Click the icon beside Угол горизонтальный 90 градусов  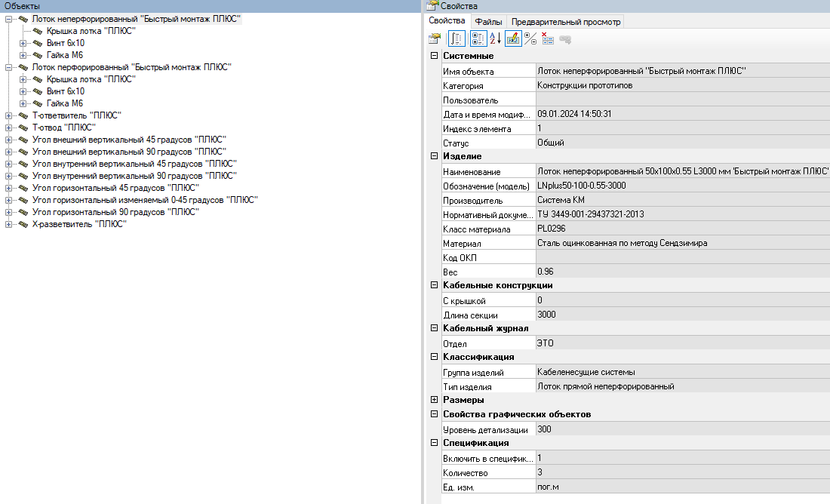[23, 212]
